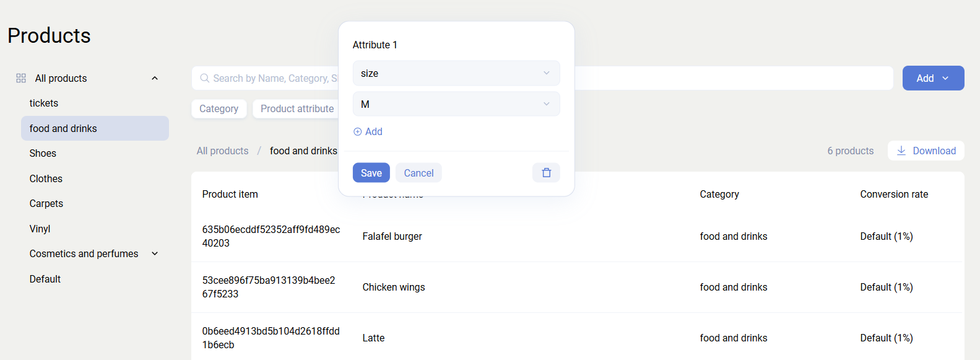Click the Product attribute filter chip
Image resolution: width=980 pixels, height=360 pixels.
coord(297,108)
